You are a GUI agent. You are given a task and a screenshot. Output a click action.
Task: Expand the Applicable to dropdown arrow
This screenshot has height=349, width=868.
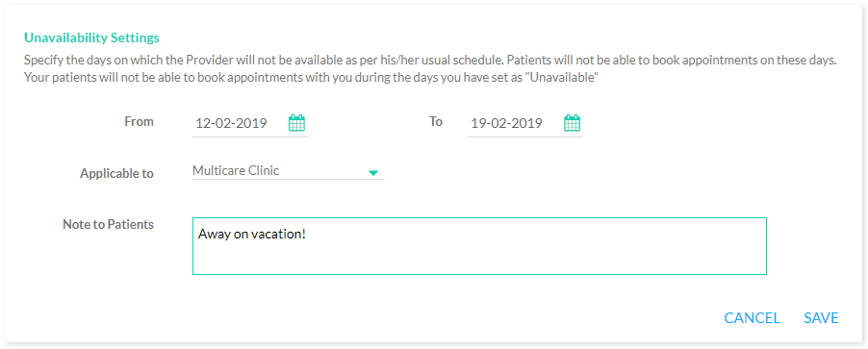point(373,173)
